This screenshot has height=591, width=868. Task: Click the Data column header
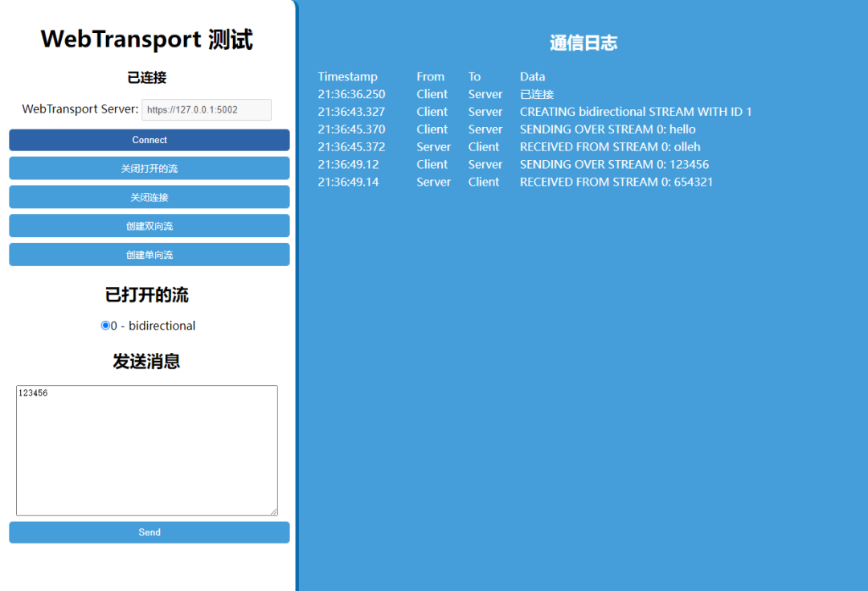point(532,76)
